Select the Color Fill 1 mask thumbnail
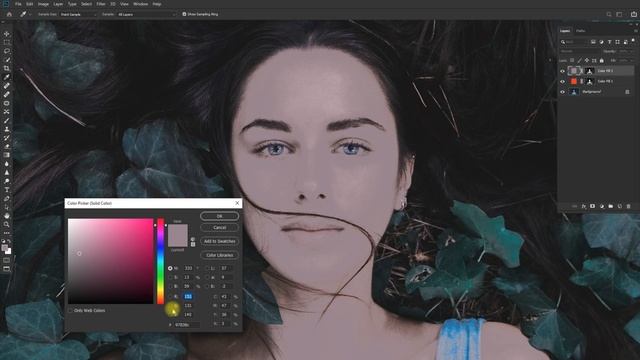The width and height of the screenshot is (640, 360). click(x=589, y=82)
